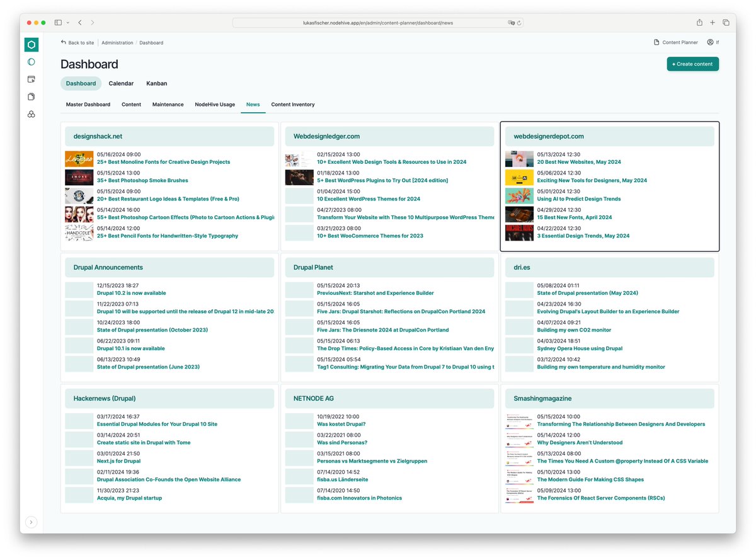
Task: Click the NodeHive hexagon logo icon
Action: tap(31, 45)
